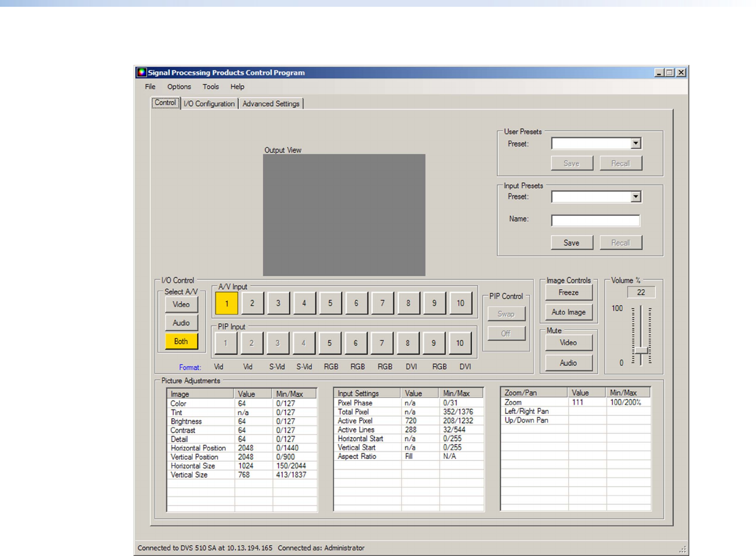Click the Volume slider handle
Image resolution: width=756 pixels, height=556 pixels.
(642, 350)
